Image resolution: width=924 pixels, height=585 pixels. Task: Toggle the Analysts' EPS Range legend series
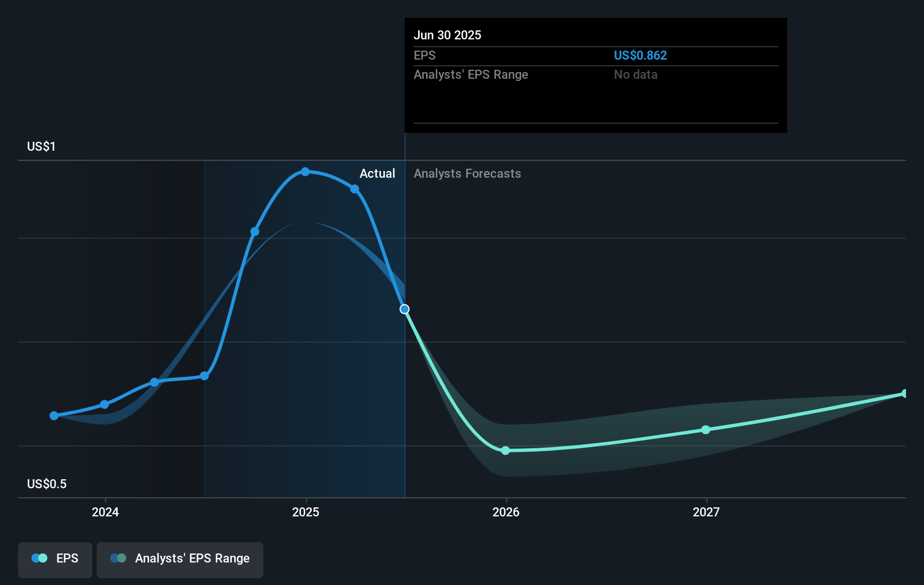pos(180,560)
